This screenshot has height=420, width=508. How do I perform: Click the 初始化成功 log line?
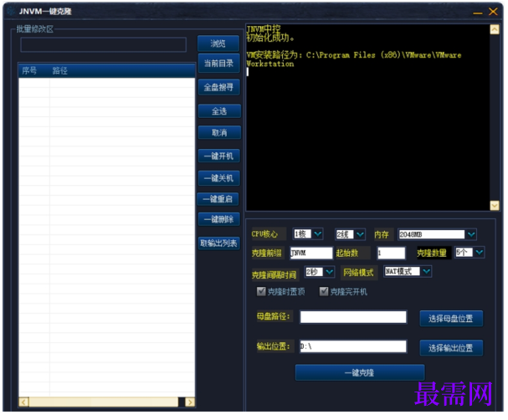270,38
